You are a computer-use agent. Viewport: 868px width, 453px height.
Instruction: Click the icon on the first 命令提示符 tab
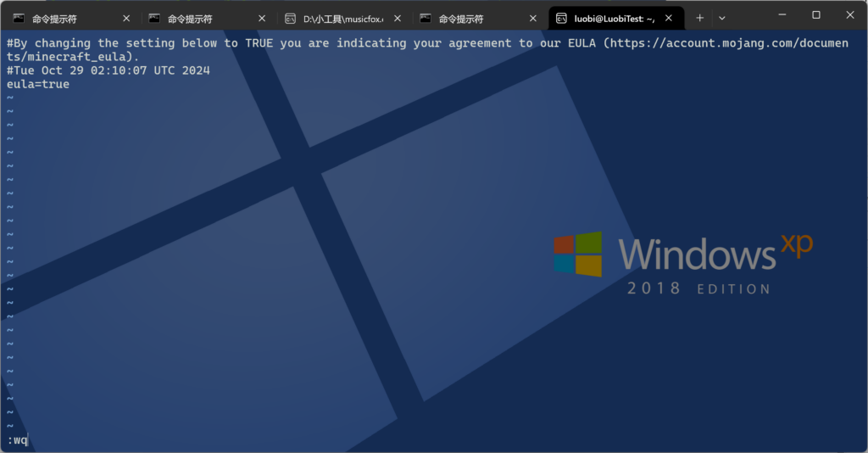click(19, 18)
